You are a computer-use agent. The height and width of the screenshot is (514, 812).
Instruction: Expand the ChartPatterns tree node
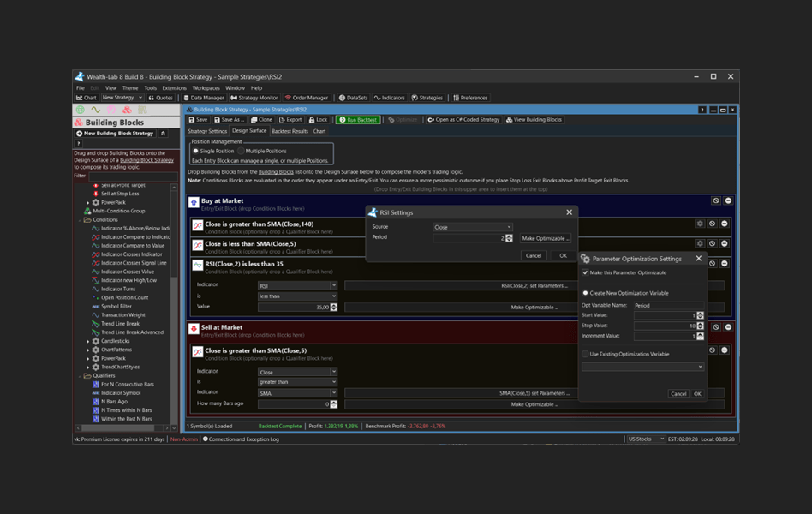(88, 350)
